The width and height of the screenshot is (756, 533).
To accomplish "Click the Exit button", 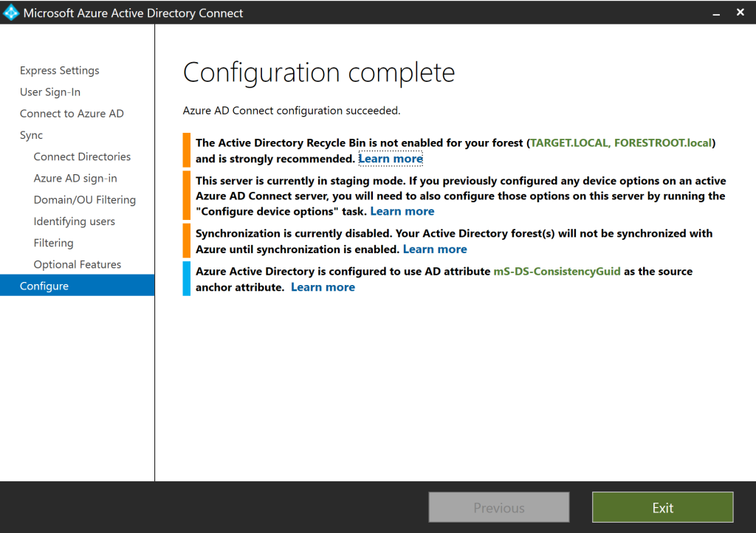I will (662, 507).
